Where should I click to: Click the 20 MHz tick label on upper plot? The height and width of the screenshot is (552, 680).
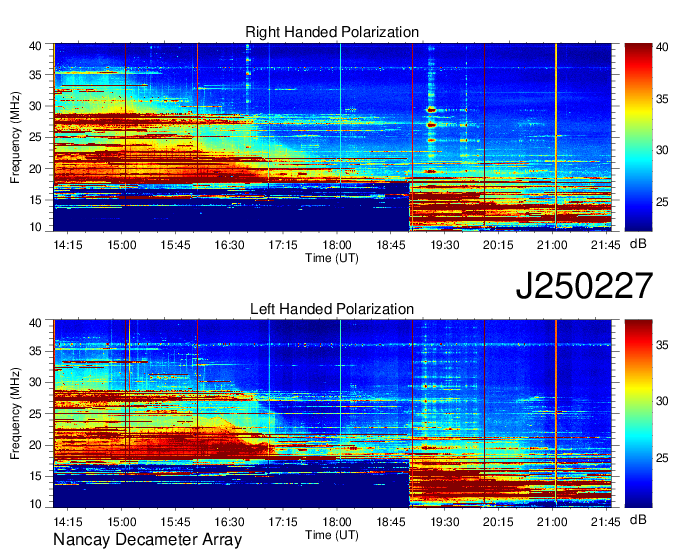coord(35,169)
